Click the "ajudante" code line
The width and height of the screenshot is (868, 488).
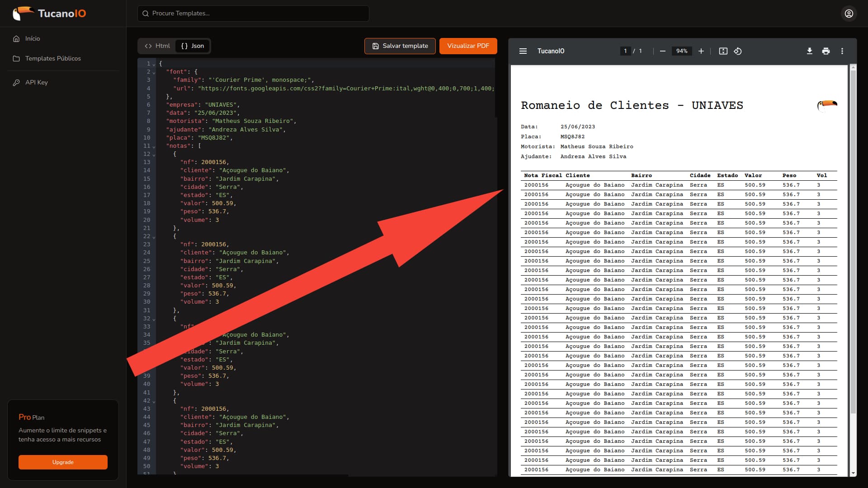point(226,130)
